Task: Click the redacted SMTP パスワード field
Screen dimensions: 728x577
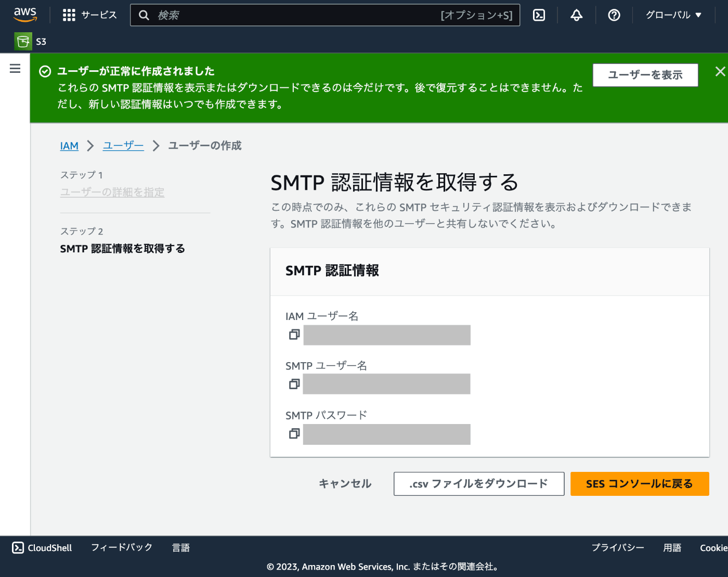Action: pyautogui.click(x=387, y=434)
